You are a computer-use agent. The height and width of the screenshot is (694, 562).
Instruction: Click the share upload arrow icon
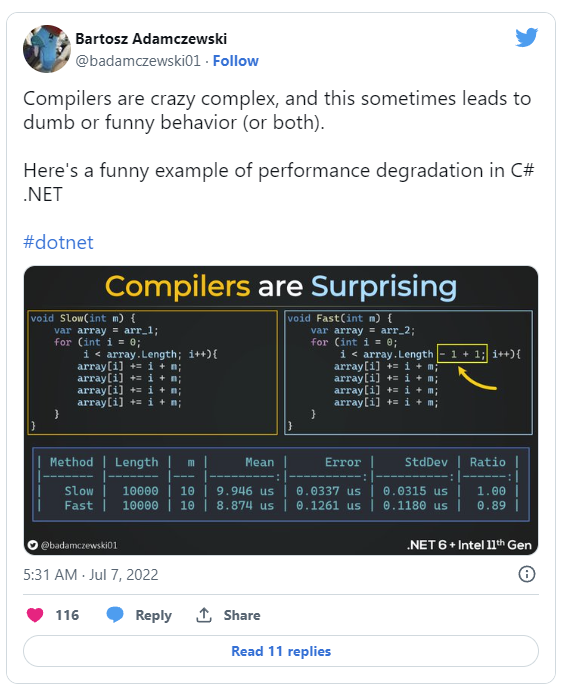(x=204, y=615)
